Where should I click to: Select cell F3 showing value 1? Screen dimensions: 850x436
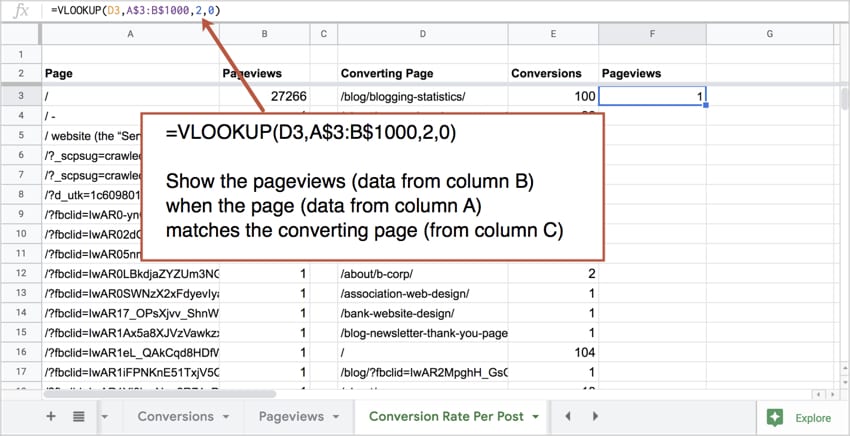click(653, 97)
